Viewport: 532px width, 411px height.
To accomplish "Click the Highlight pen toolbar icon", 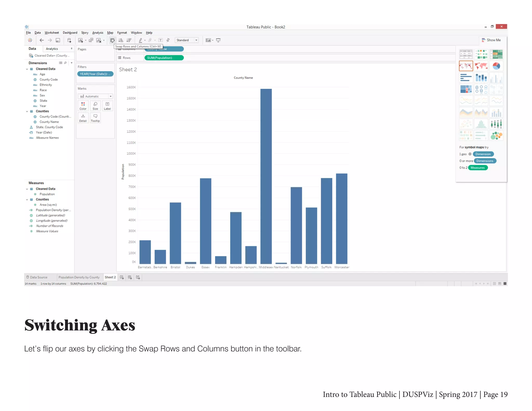I will pos(141,40).
